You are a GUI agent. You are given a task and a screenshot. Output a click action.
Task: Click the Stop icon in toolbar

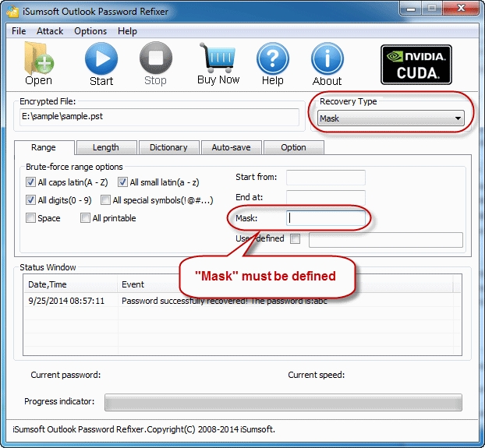pyautogui.click(x=155, y=59)
